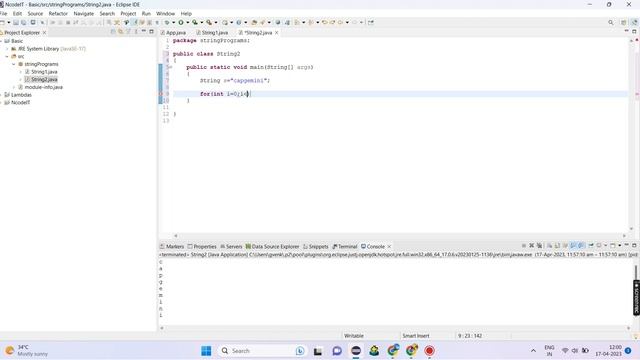Viewport: 640px width, 360px height.
Task: Switch to Java perspective icon
Action: tap(634, 22)
